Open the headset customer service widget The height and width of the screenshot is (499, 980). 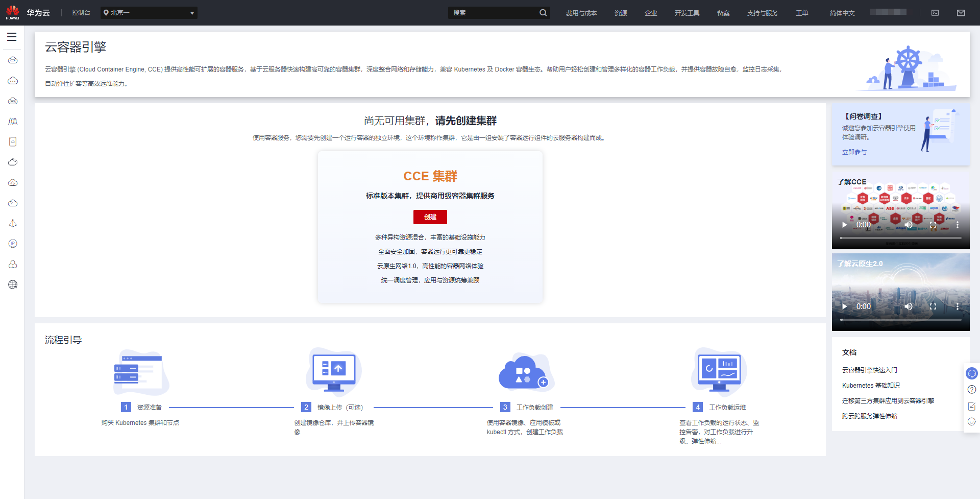pos(972,373)
